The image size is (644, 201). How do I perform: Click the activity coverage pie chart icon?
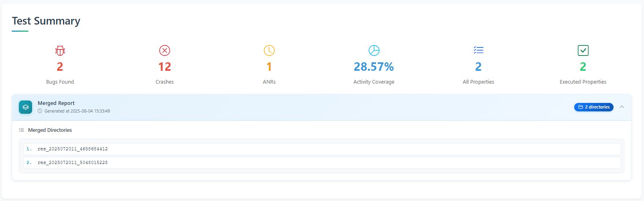pyautogui.click(x=374, y=51)
